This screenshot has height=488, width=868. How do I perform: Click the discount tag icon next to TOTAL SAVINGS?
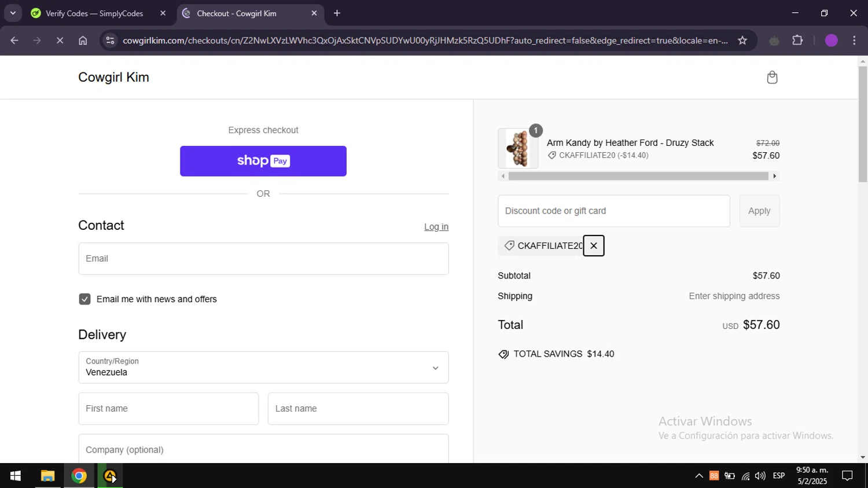pos(503,354)
